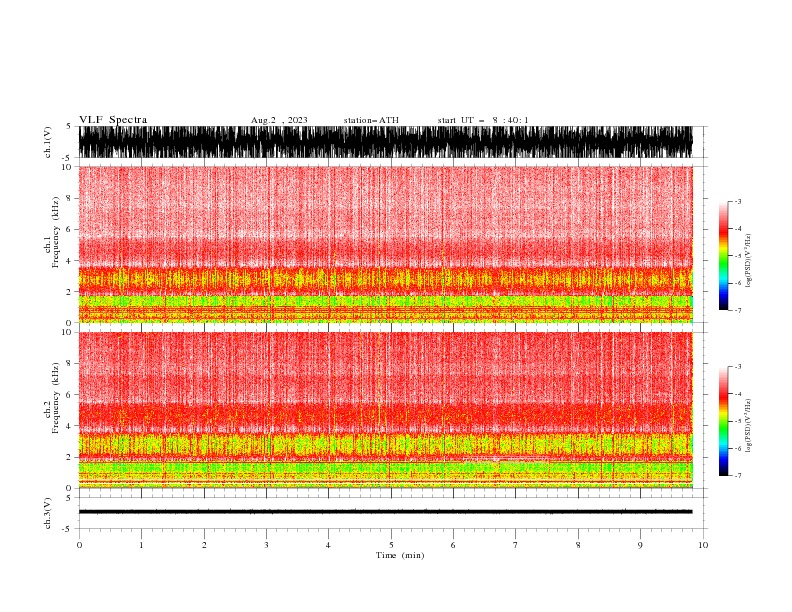This screenshot has width=792, height=612.
Task: Click the time axis tick label 3
Action: pyautogui.click(x=266, y=545)
